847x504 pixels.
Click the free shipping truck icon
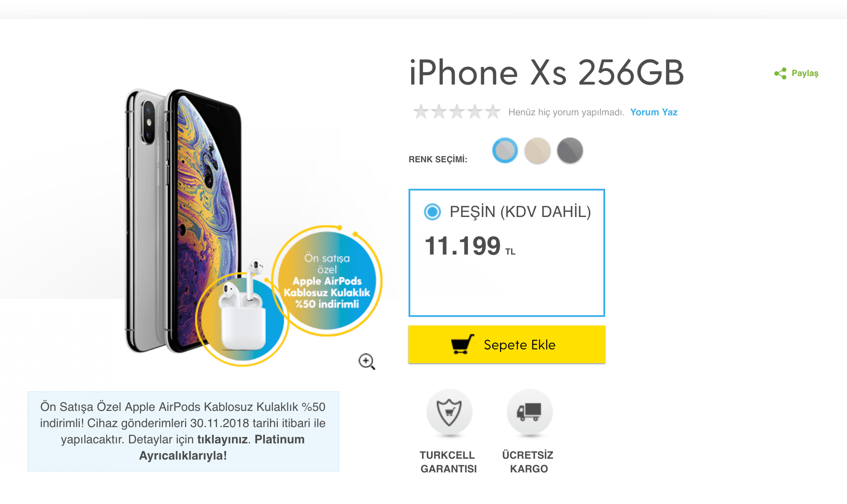529,412
